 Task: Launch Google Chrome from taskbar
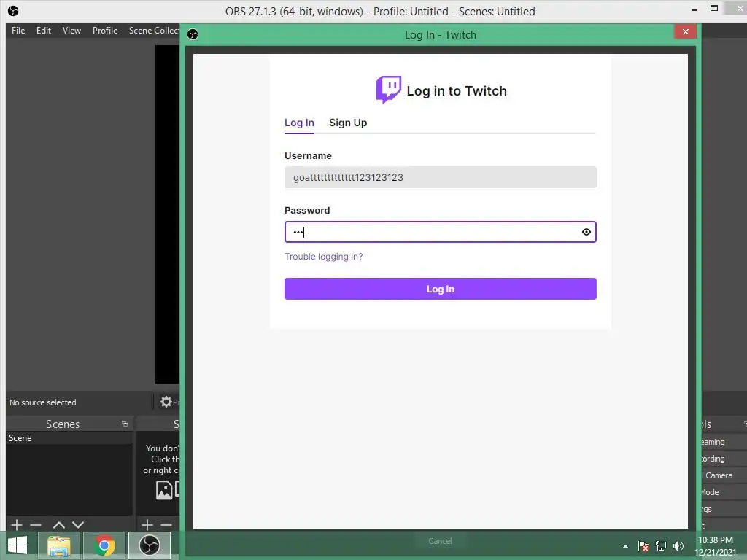pos(104,545)
